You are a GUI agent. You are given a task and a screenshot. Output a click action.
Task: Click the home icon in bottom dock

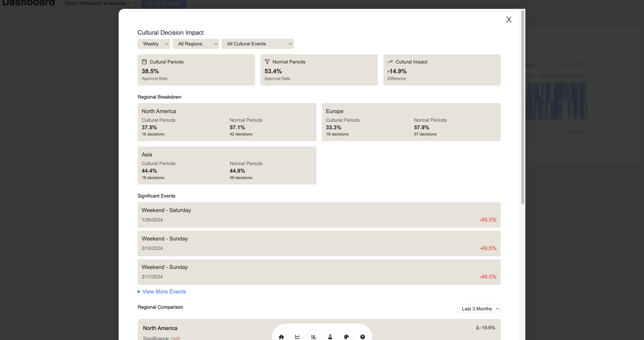pyautogui.click(x=281, y=337)
